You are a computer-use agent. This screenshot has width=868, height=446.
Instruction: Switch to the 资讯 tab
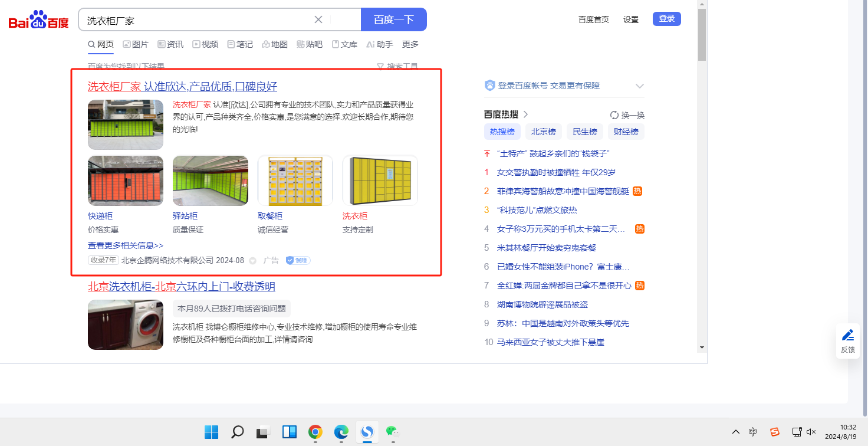tap(170, 44)
